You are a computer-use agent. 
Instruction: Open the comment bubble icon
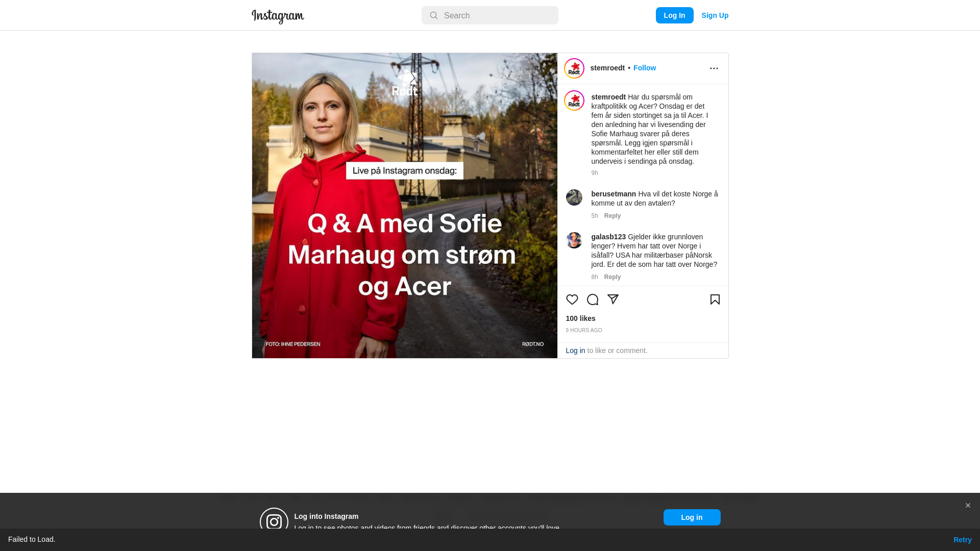(x=593, y=299)
